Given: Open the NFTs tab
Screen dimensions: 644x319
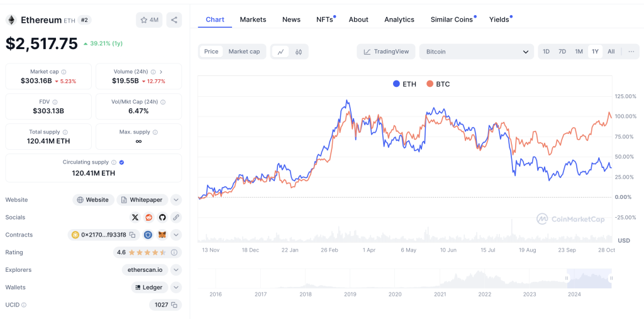Looking at the screenshot, I should [325, 20].
